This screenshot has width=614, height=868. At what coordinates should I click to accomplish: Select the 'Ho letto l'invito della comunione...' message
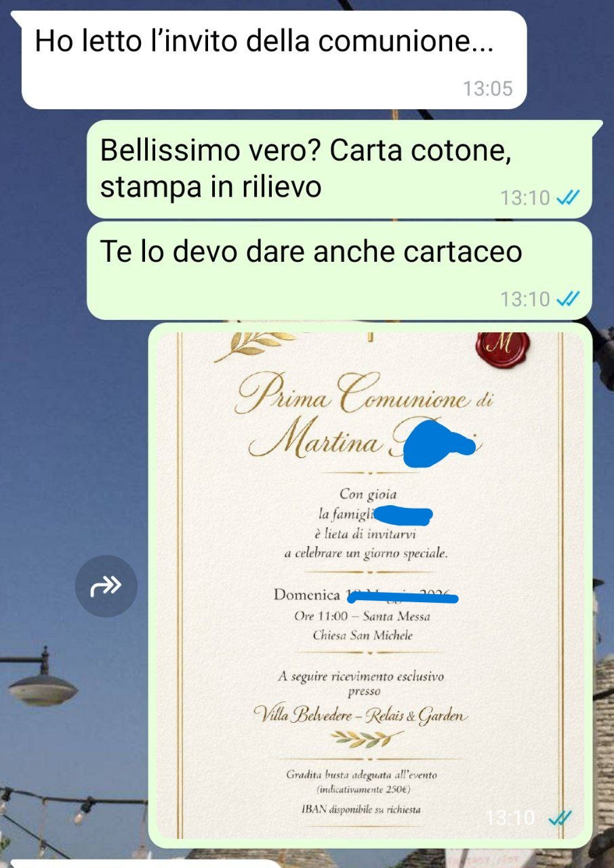coord(274,60)
